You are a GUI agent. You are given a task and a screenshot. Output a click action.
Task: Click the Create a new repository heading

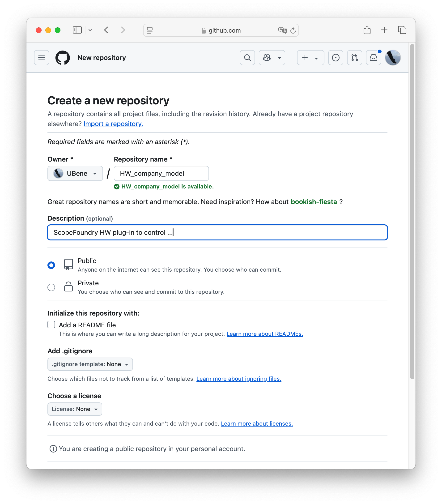tap(108, 100)
